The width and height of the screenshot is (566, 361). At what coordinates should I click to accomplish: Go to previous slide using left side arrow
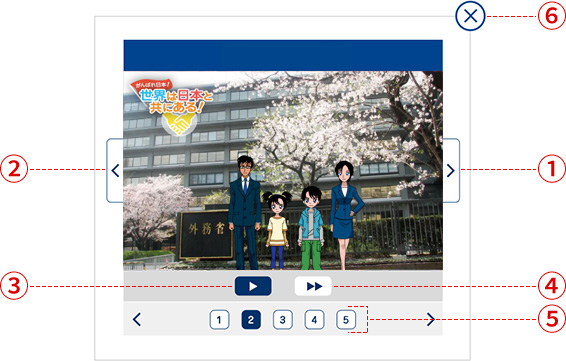pyautogui.click(x=115, y=170)
